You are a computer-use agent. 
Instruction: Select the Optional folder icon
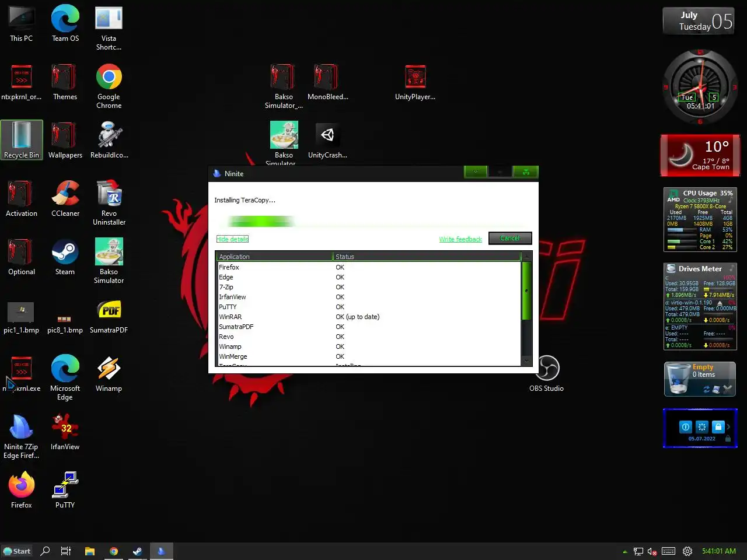click(x=22, y=257)
